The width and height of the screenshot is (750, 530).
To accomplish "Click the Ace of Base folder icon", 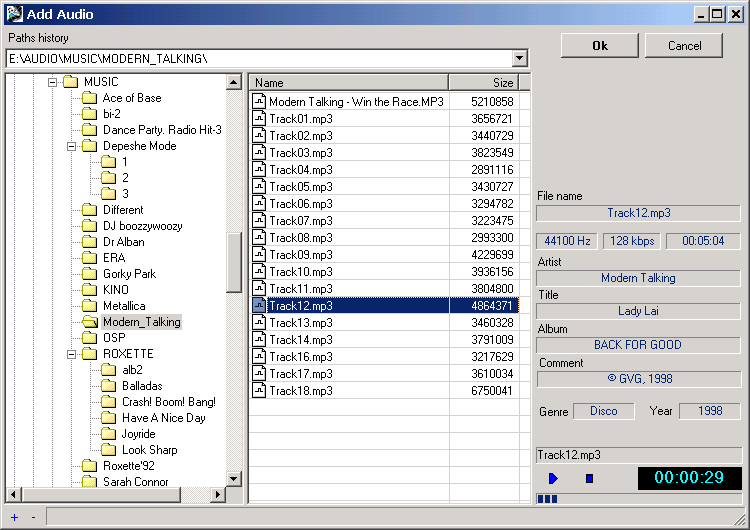I will pyautogui.click(x=89, y=98).
